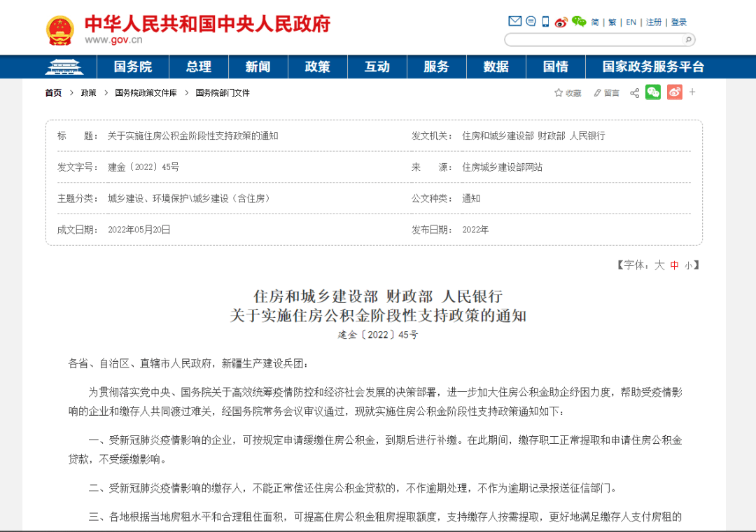The width and height of the screenshot is (756, 532).
Task: Click the mobile phone client icon
Action: tap(546, 22)
